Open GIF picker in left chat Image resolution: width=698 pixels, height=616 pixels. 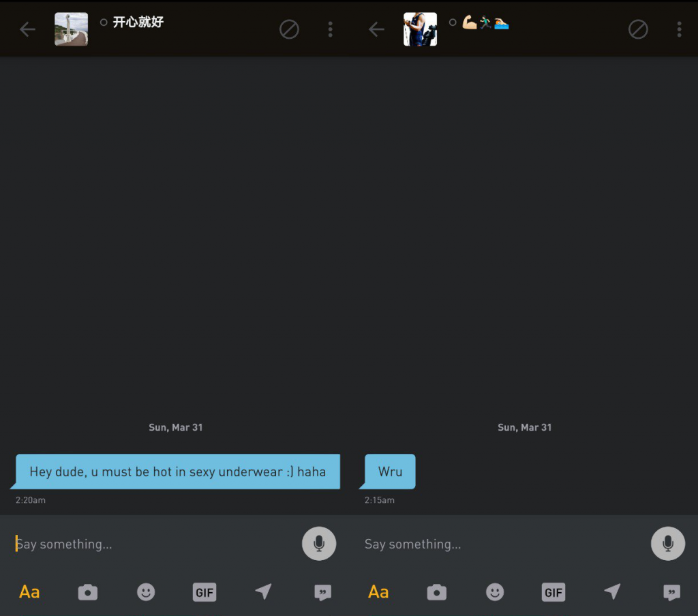tap(204, 592)
